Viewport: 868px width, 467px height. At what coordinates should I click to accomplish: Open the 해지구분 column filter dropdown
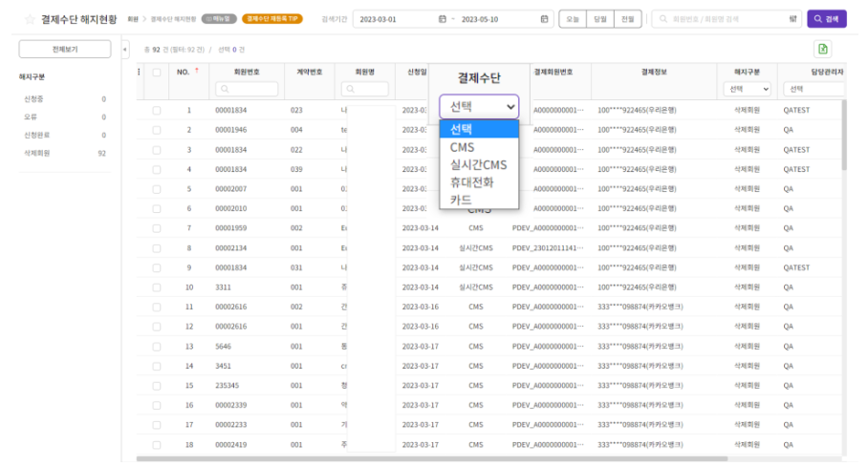click(x=748, y=89)
